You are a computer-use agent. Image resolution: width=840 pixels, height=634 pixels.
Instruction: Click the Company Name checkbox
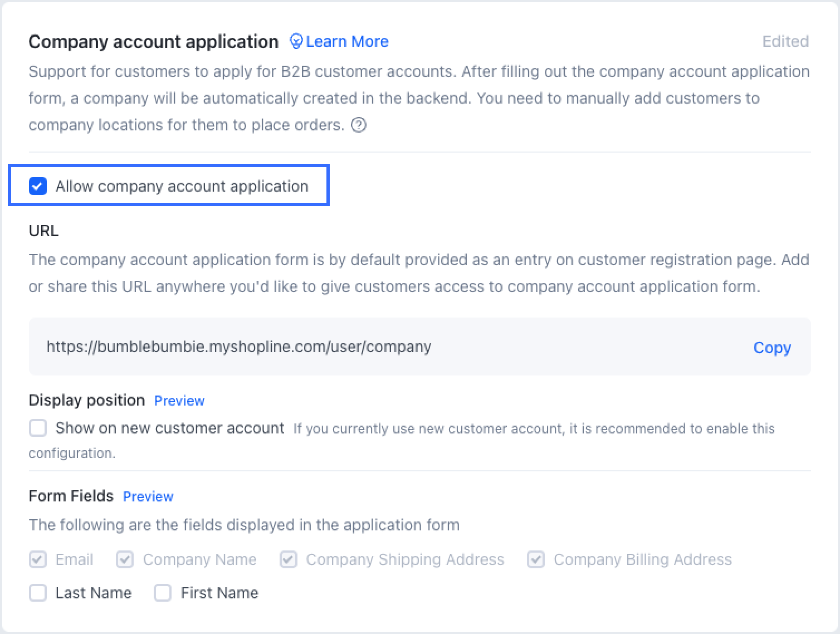[125, 559]
